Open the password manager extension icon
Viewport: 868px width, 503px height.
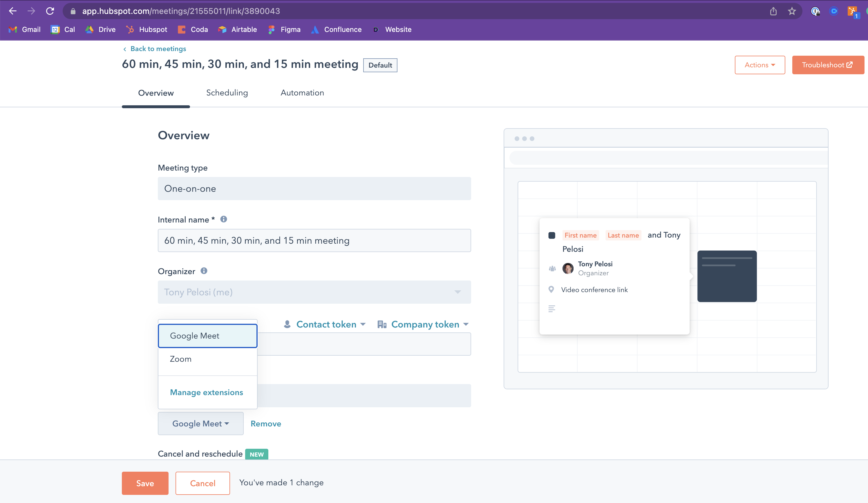pyautogui.click(x=815, y=11)
